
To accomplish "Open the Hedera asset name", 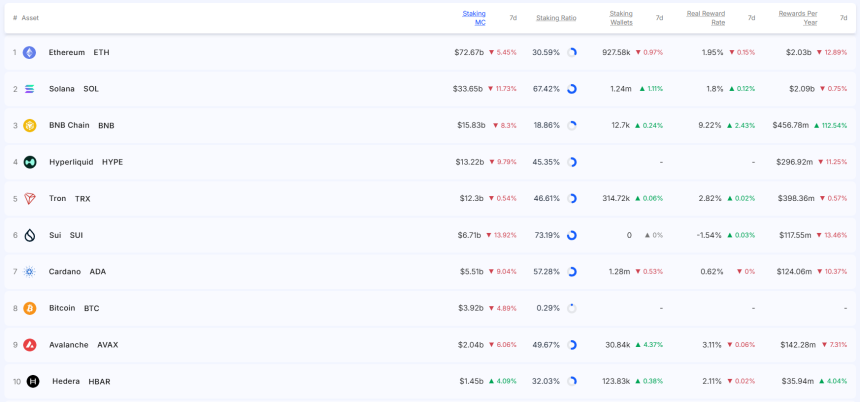I will point(66,381).
